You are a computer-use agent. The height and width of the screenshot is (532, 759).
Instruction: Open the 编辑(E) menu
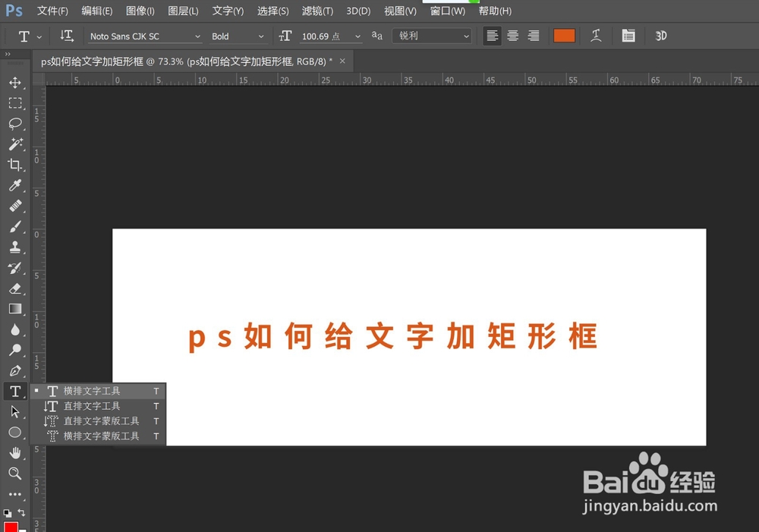pyautogui.click(x=97, y=11)
